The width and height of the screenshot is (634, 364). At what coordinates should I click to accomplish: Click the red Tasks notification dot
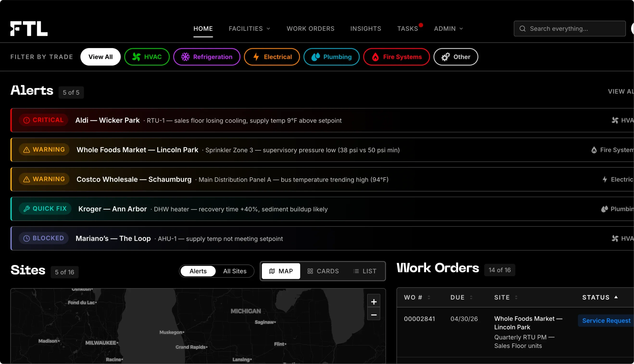click(x=421, y=25)
